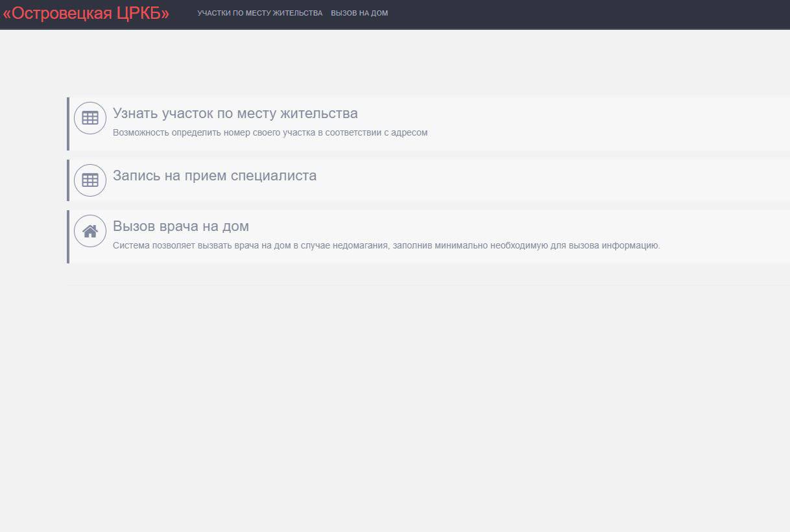Go to homepage via «Островецкая ЦРКБ» title
The image size is (790, 532).
coord(86,14)
